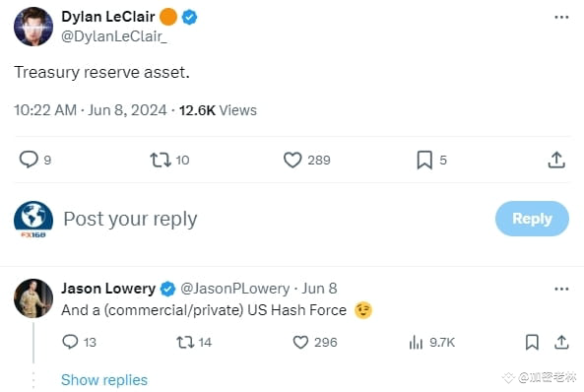Open Dylan LeClair's profile avatar

coord(33,27)
